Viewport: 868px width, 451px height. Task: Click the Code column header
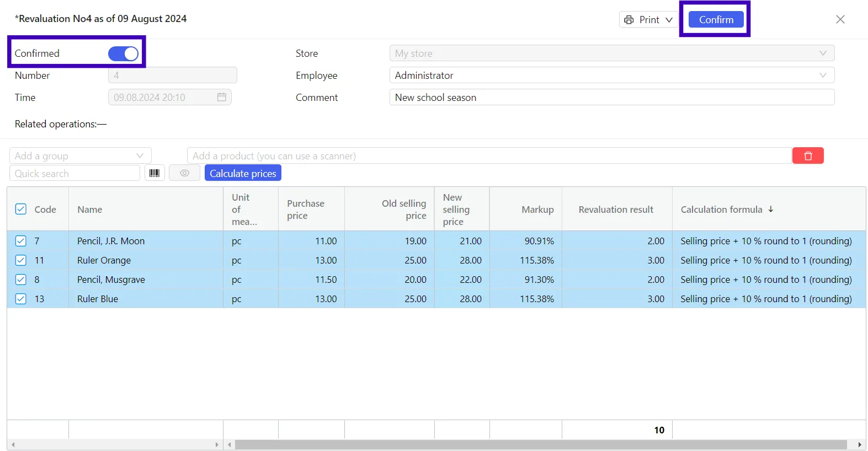click(45, 210)
